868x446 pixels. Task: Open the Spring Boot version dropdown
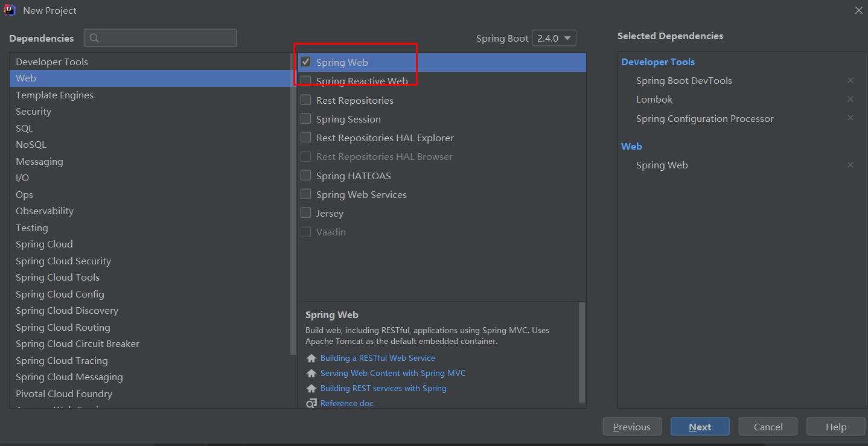click(x=554, y=38)
